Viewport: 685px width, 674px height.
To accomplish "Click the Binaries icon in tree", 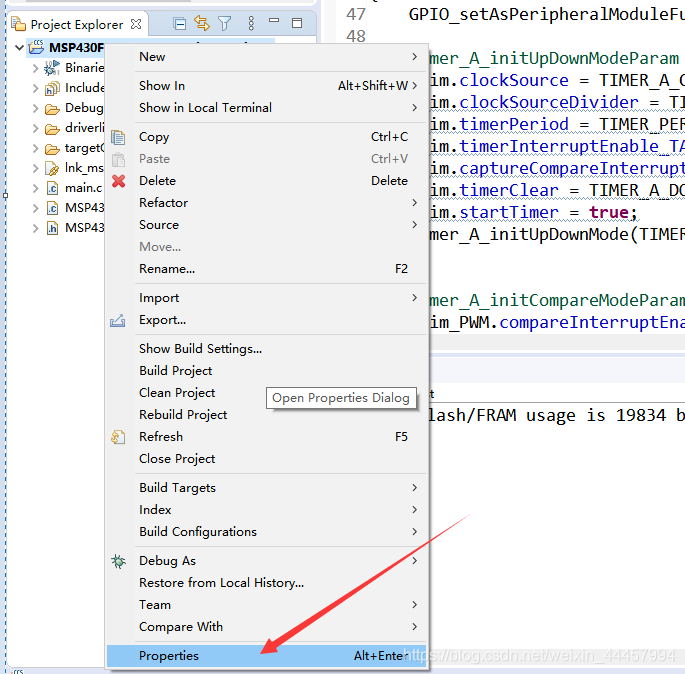I will (x=52, y=68).
